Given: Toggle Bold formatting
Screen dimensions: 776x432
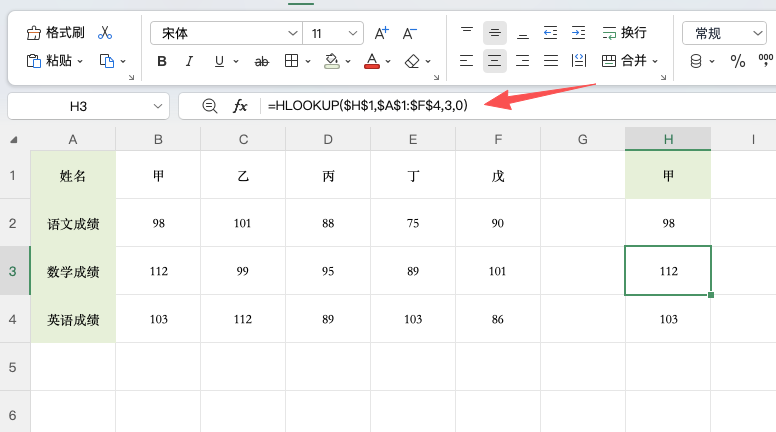Looking at the screenshot, I should [x=162, y=61].
